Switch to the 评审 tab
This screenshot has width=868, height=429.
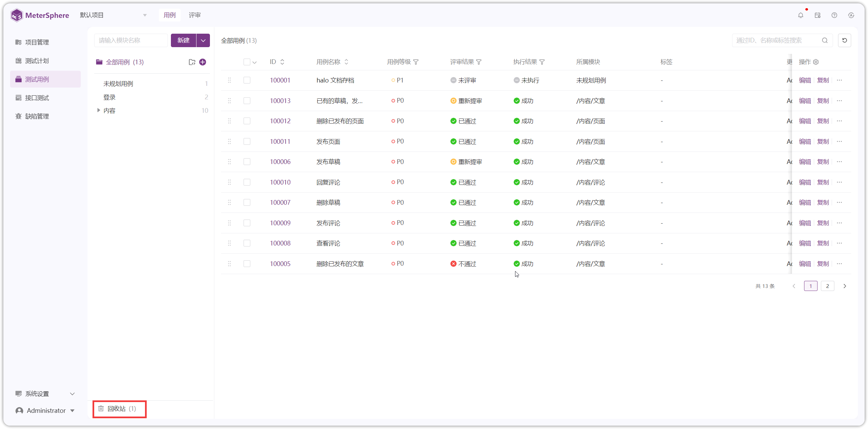point(194,15)
